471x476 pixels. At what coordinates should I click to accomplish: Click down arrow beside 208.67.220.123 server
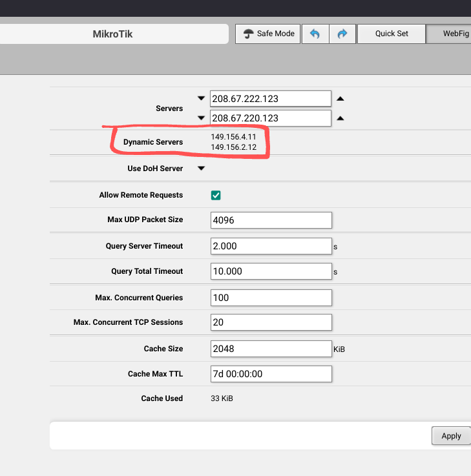(x=201, y=118)
